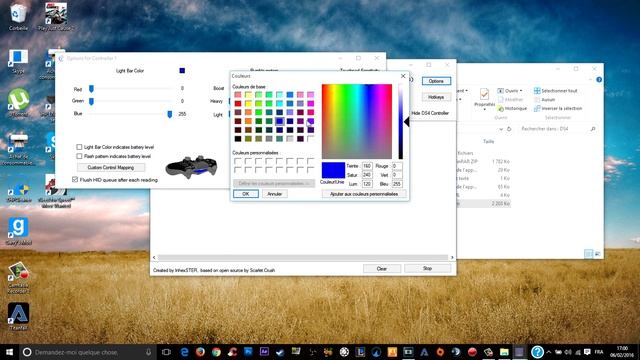Viewport: 640px width, 360px height.
Task: Click Sélectionner tout in Explorer
Action: click(556, 91)
